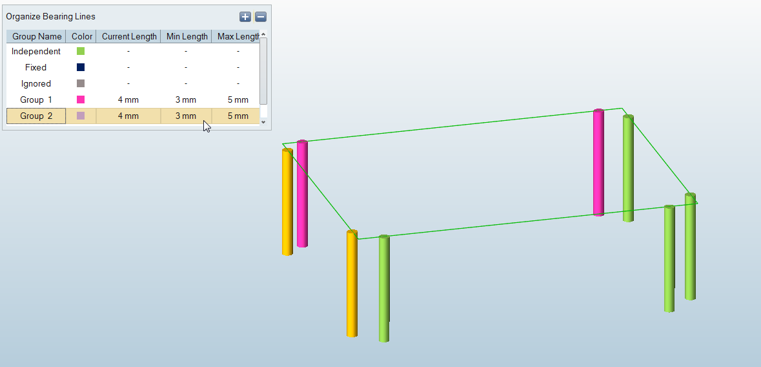Click the Min Length column header
The height and width of the screenshot is (367, 761).
point(186,36)
